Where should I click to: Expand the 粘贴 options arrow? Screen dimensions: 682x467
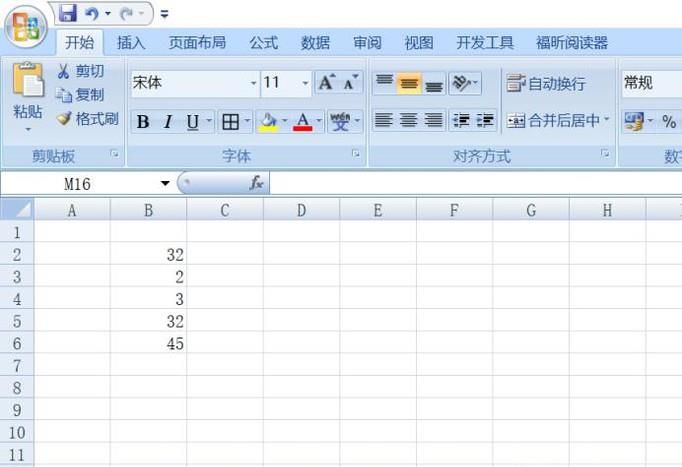coord(28,129)
